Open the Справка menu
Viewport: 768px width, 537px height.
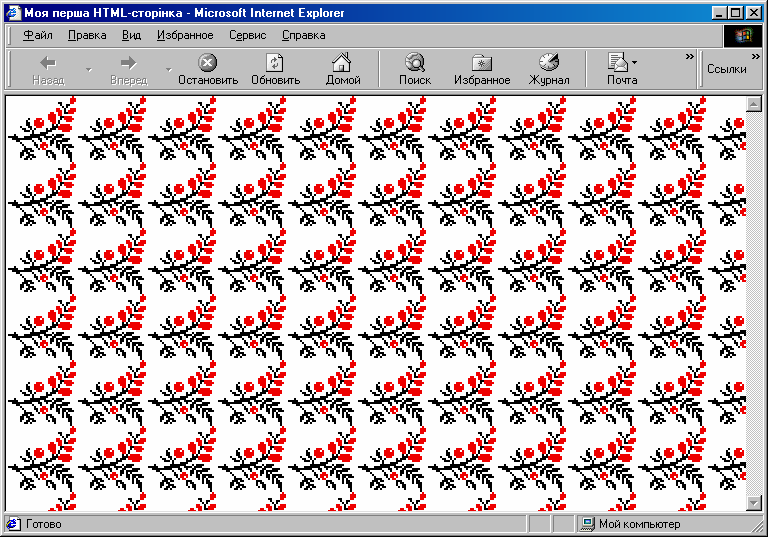(x=303, y=35)
